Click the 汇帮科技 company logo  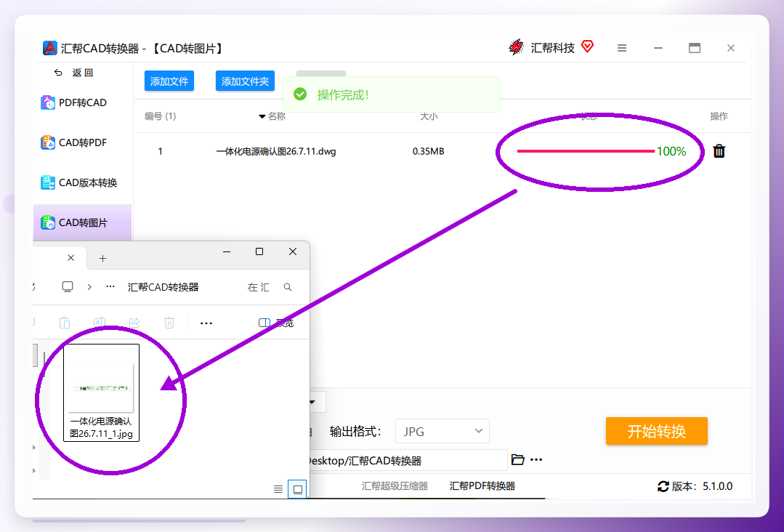(515, 47)
